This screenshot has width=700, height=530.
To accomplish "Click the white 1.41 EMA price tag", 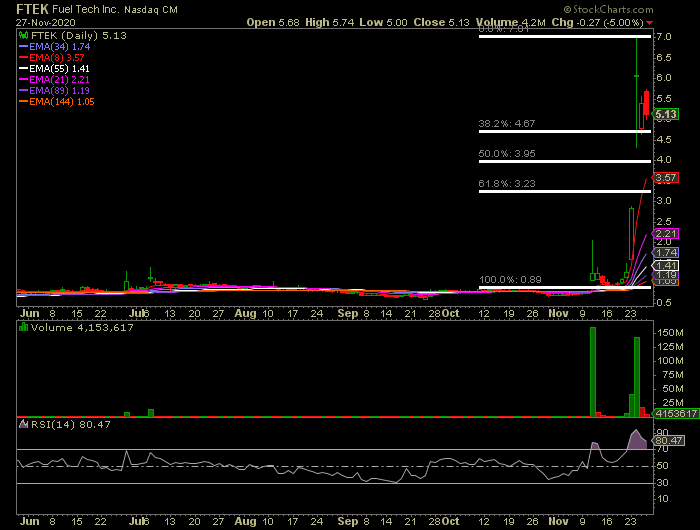I will pyautogui.click(x=666, y=266).
